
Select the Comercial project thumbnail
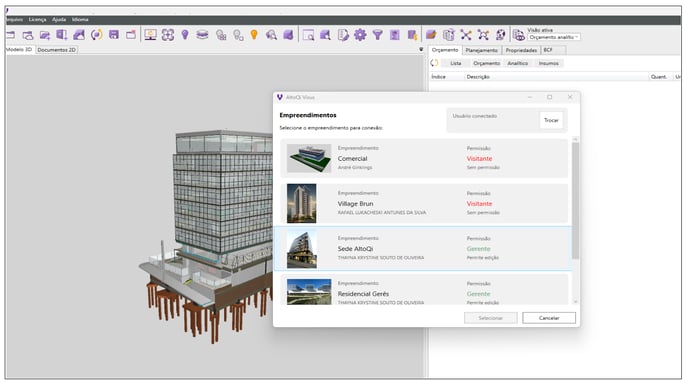(309, 158)
